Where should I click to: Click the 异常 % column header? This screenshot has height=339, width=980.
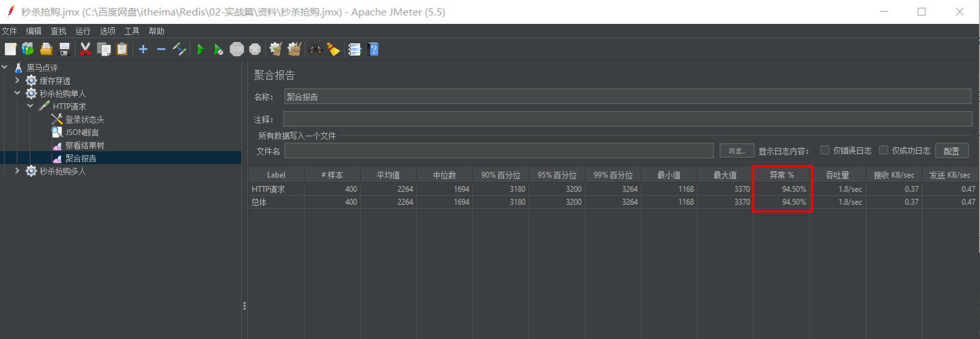781,175
